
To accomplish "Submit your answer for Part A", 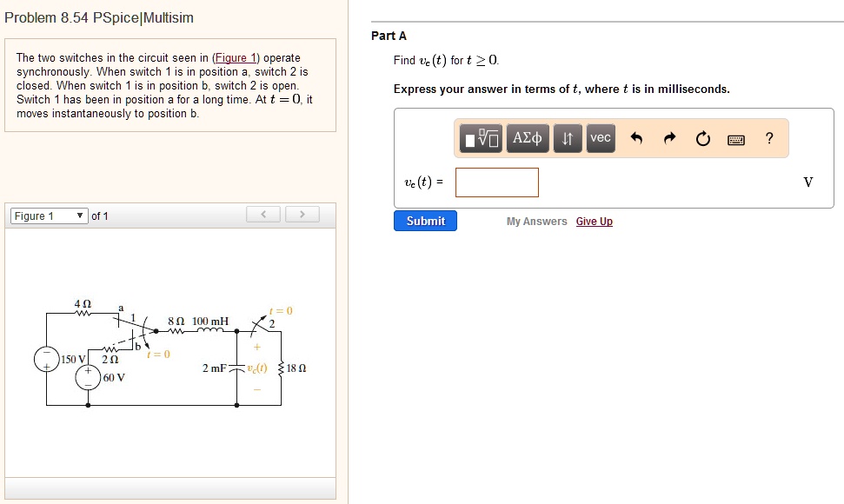I will [x=424, y=221].
